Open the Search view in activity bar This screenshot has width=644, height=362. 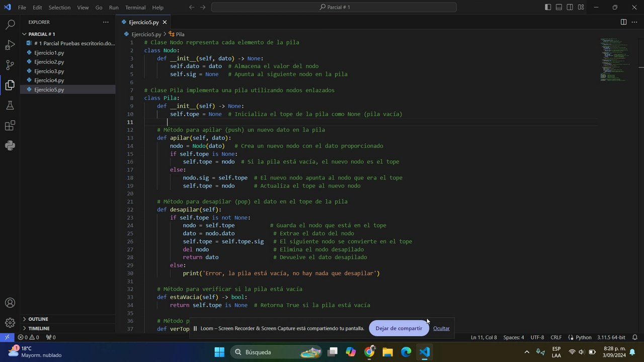pyautogui.click(x=10, y=24)
